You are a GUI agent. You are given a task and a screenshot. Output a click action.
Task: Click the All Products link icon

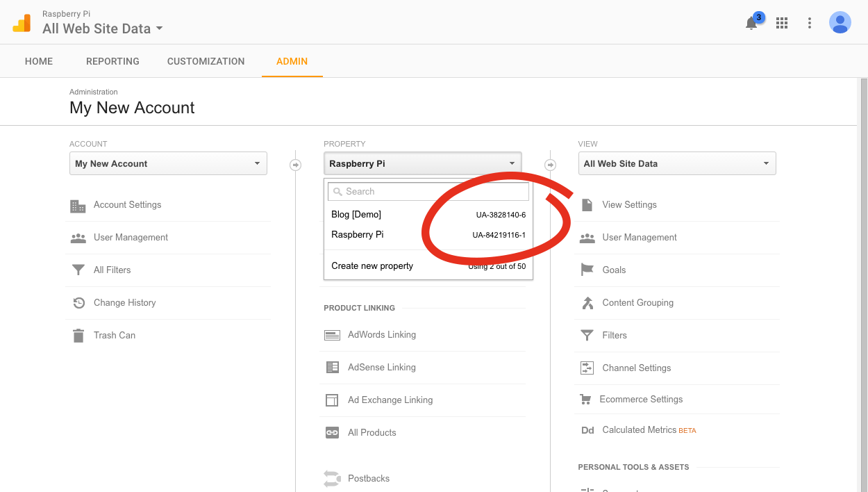(x=332, y=433)
